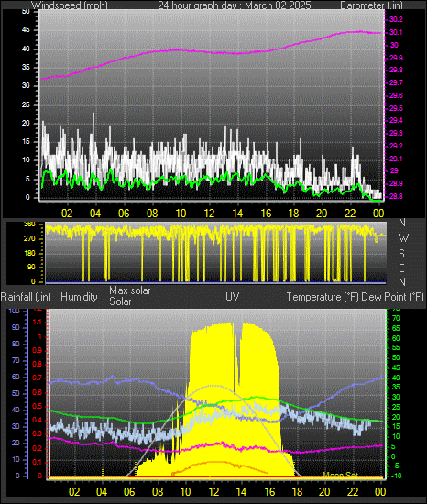Click wind direction axis value 90
This screenshot has width=427, height=504.
click(x=31, y=268)
